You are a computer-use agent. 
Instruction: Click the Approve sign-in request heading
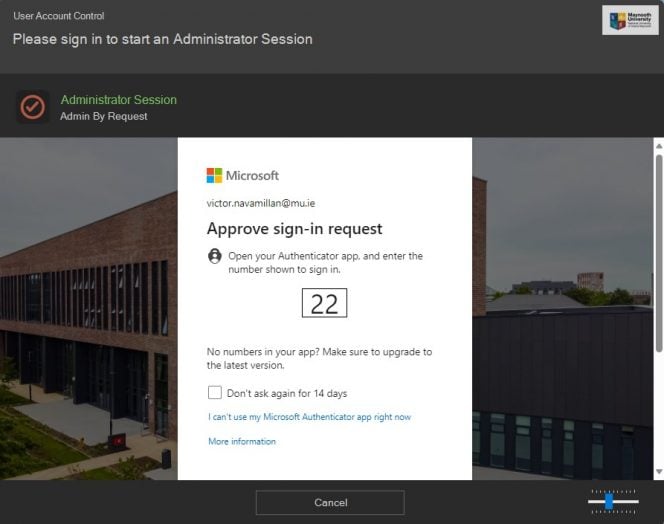point(294,229)
